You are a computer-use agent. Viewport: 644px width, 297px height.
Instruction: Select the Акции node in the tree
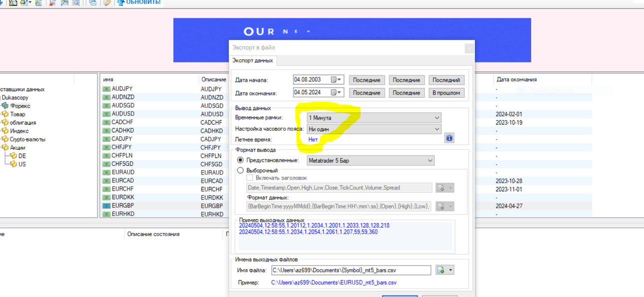point(17,147)
